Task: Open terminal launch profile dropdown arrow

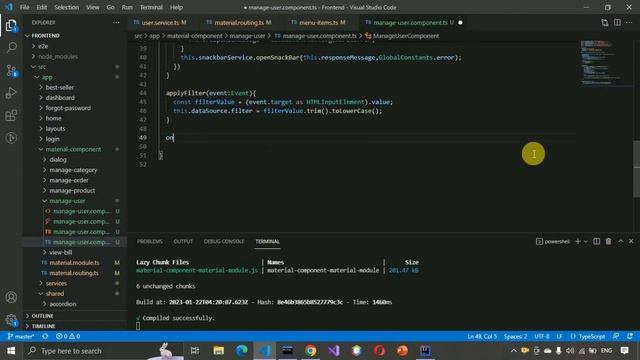Action: tap(586, 241)
